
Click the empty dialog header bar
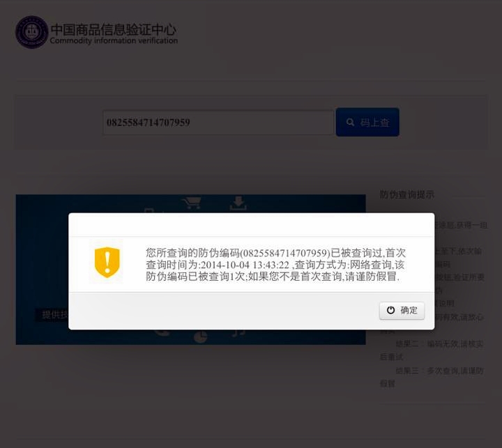251,224
